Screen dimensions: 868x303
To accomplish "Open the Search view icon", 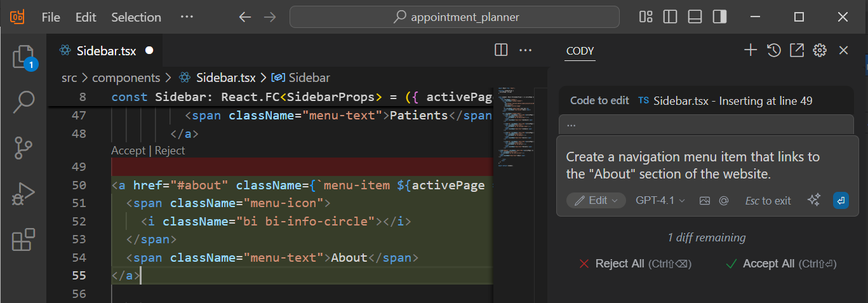I will (x=23, y=102).
